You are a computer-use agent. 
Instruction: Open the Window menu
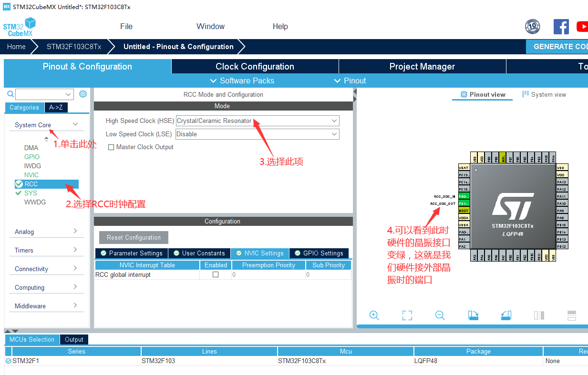210,26
